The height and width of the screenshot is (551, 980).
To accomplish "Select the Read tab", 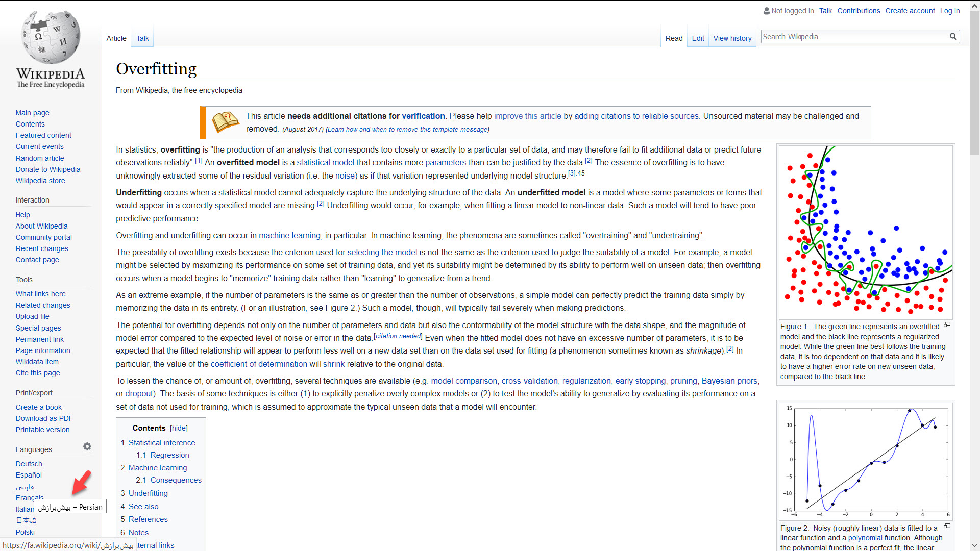I will tap(674, 38).
